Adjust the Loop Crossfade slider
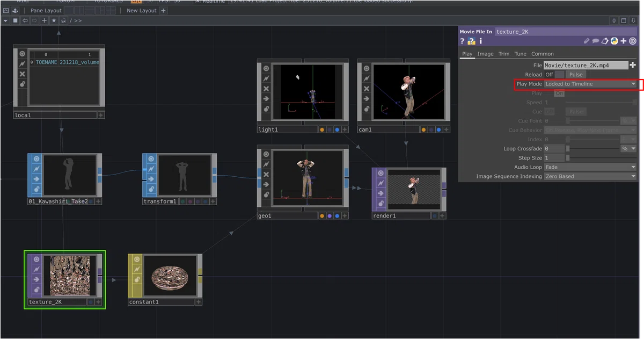This screenshot has width=644, height=339. point(593,149)
